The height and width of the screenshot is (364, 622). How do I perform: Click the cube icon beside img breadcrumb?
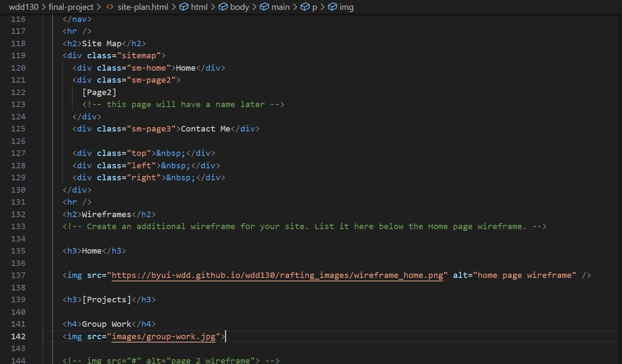[x=332, y=7]
